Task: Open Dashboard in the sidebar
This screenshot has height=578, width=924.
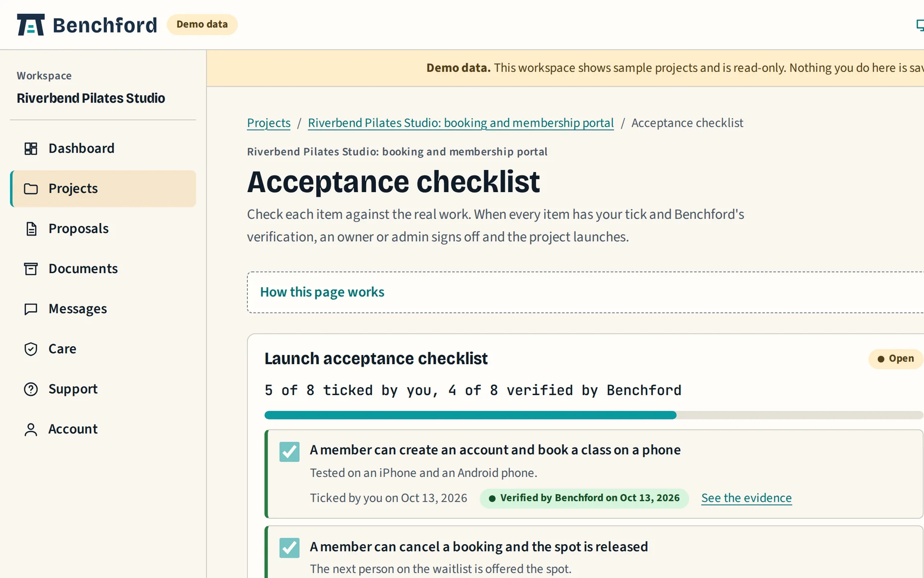Action: coord(103,148)
